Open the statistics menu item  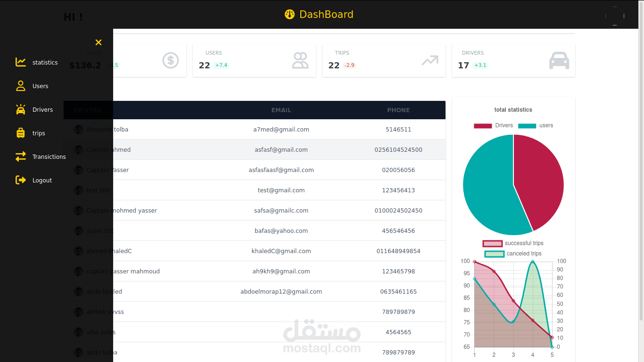click(45, 62)
